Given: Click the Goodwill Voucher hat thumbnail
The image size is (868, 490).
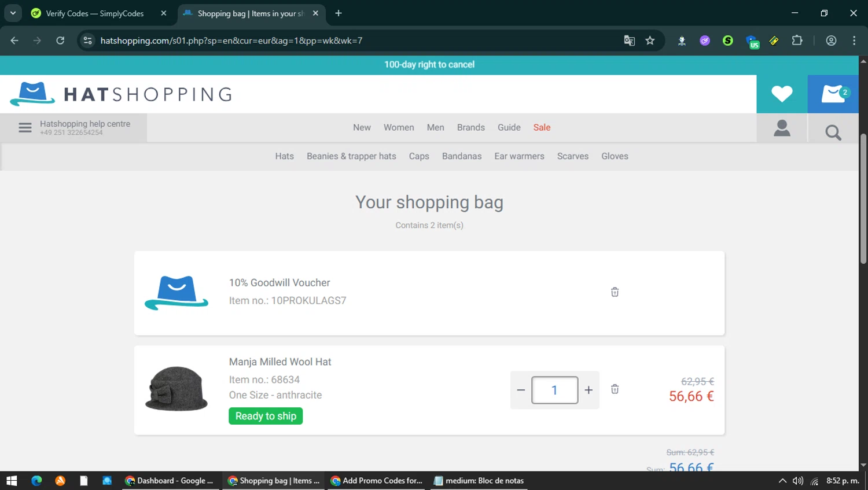Looking at the screenshot, I should click(176, 293).
